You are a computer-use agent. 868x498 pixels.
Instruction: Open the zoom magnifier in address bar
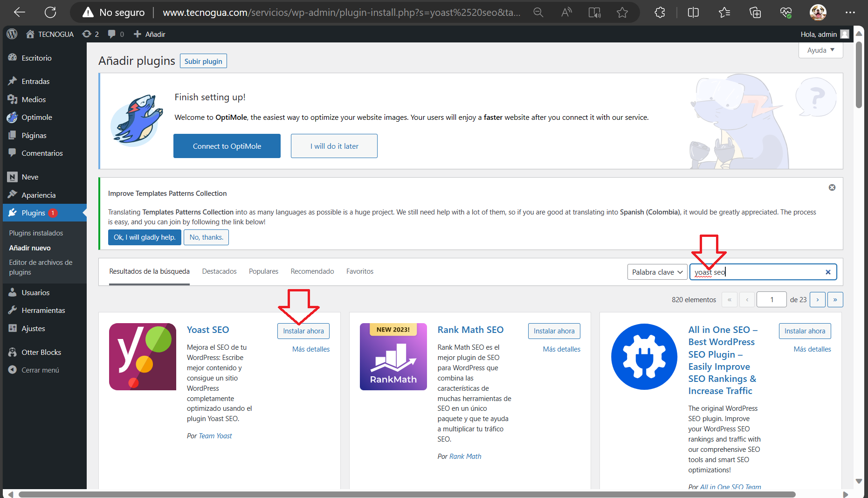click(x=538, y=13)
